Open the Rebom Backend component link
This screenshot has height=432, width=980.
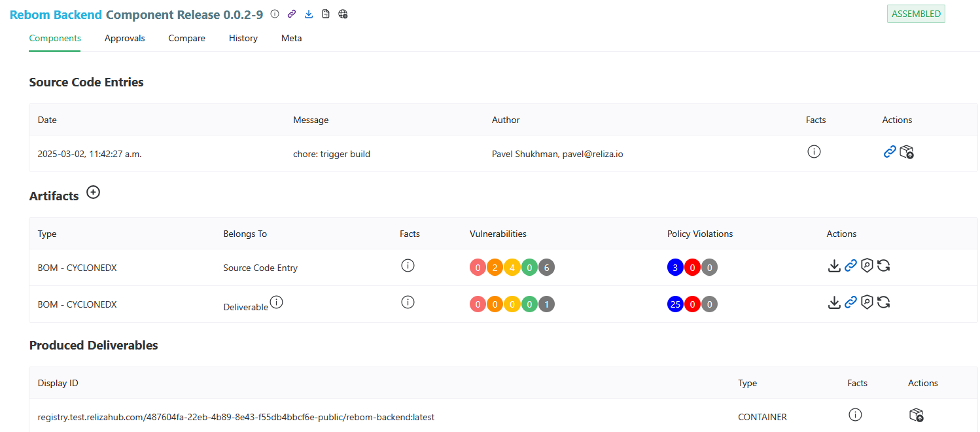coord(56,14)
